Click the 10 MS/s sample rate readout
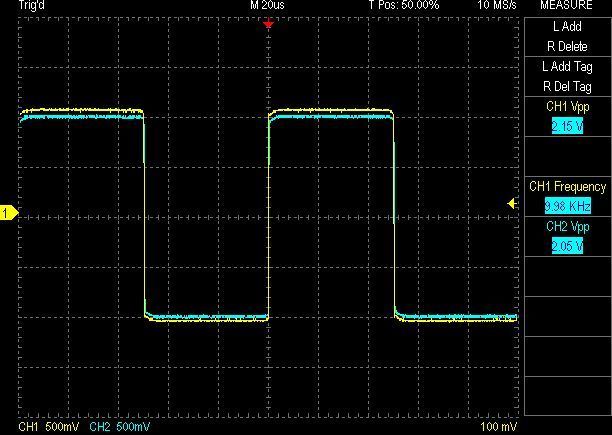612x435 pixels. pyautogui.click(x=497, y=5)
